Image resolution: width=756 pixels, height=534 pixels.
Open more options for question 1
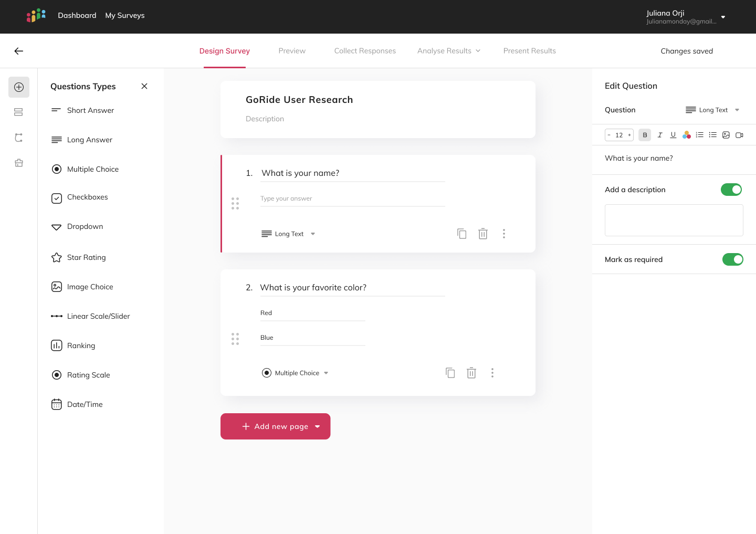503,234
